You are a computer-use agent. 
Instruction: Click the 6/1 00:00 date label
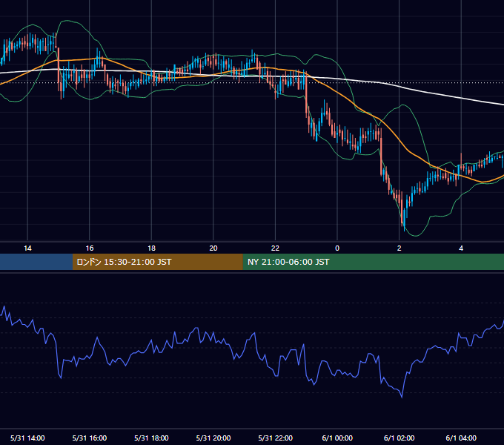337,438
